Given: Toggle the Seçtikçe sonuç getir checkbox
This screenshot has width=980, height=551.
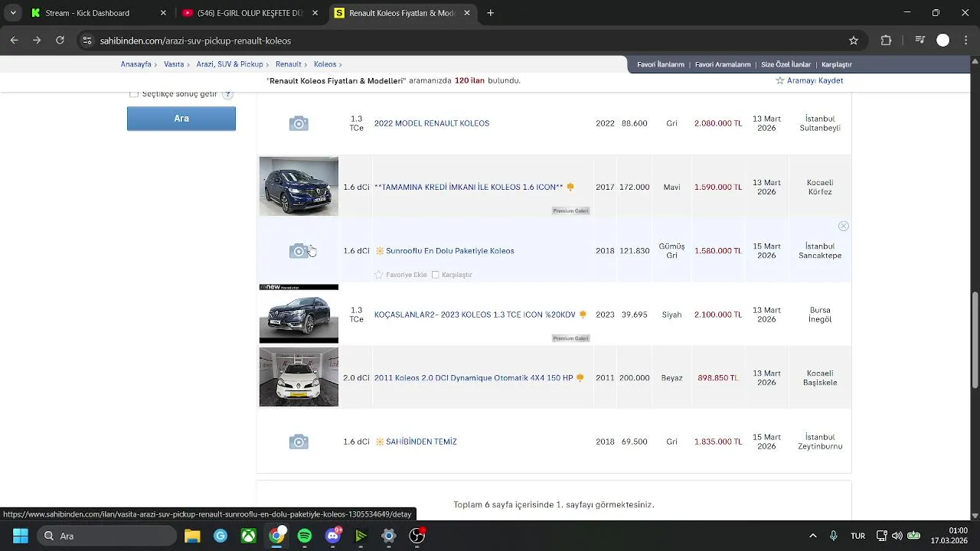Looking at the screenshot, I should [x=134, y=93].
